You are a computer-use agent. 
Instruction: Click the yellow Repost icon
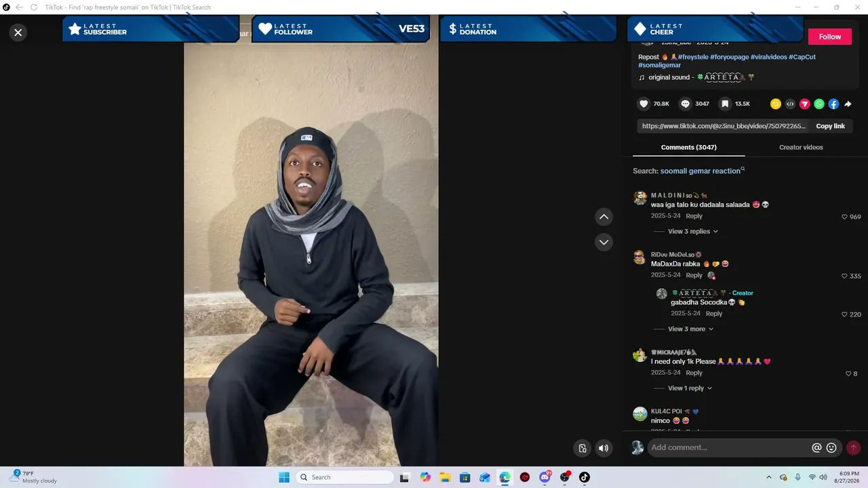pos(775,104)
